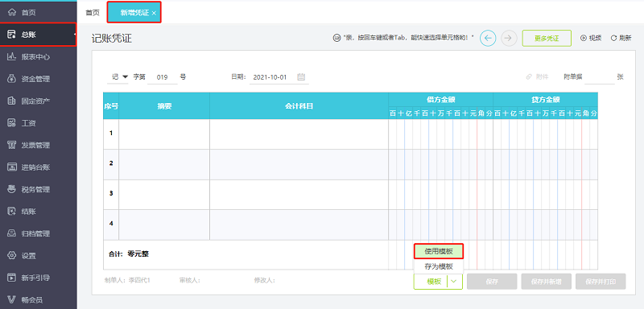Select the 总账 ledger icon

12,35
